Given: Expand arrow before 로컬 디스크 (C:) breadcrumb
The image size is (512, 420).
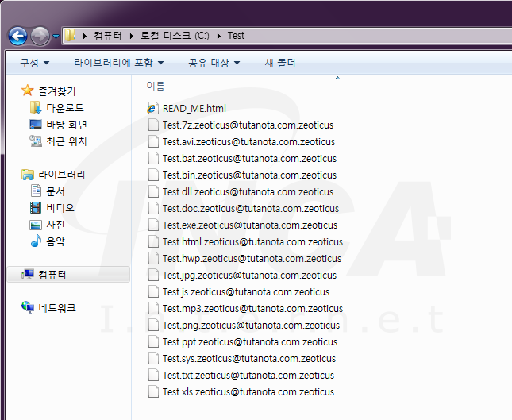Looking at the screenshot, I should click(x=132, y=36).
